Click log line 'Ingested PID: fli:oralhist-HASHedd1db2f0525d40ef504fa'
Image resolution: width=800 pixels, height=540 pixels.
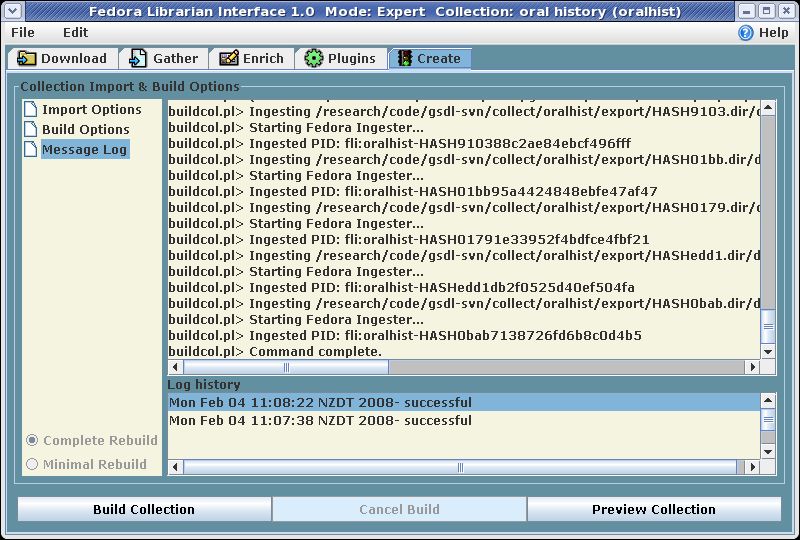[x=402, y=287]
